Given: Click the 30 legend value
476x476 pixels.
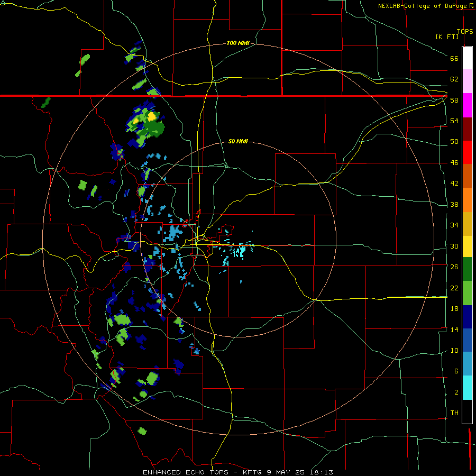Looking at the screenshot, I should [454, 246].
